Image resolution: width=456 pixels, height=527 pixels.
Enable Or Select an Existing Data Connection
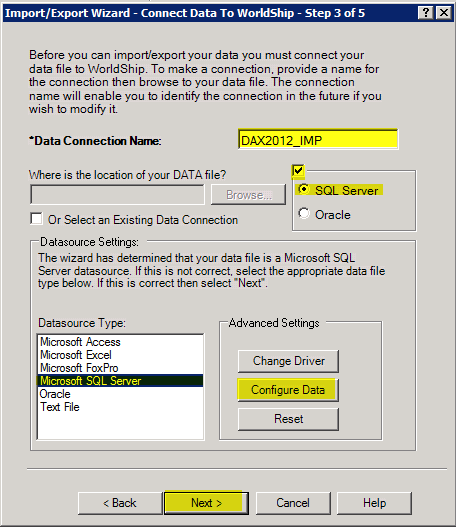pos(36,219)
